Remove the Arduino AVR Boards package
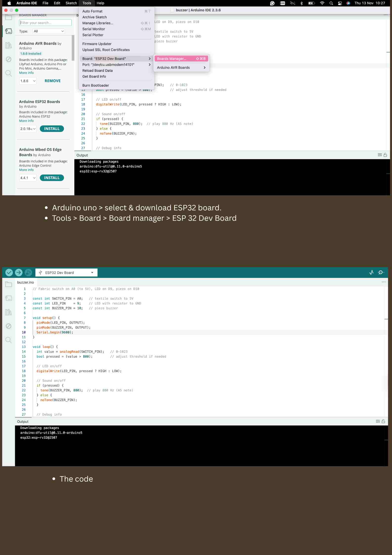 pos(52,81)
